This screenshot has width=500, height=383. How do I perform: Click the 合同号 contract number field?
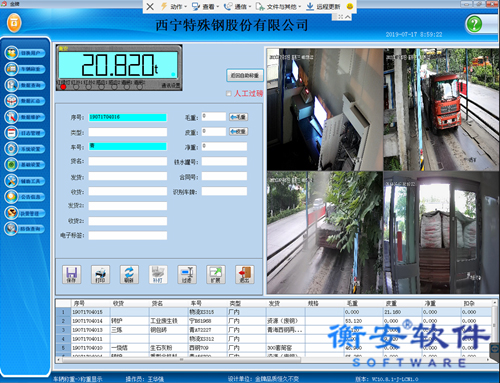pyautogui.click(x=224, y=177)
